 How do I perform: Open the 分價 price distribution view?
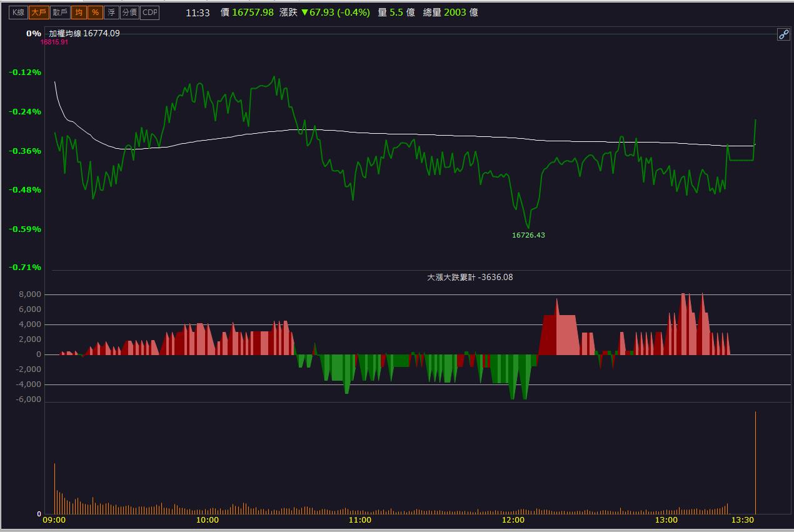pyautogui.click(x=129, y=13)
